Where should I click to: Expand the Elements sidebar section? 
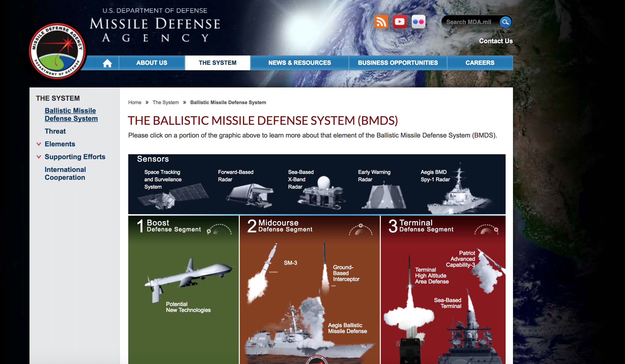coord(39,144)
